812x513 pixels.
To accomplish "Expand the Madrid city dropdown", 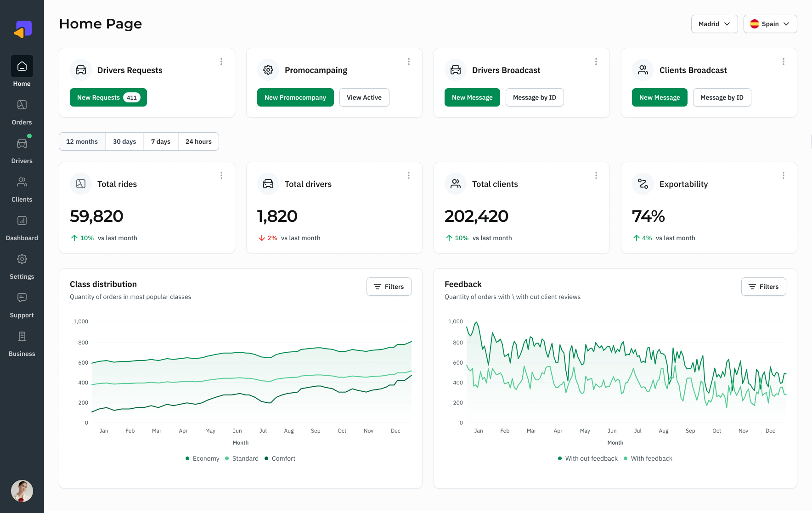I will (x=714, y=24).
